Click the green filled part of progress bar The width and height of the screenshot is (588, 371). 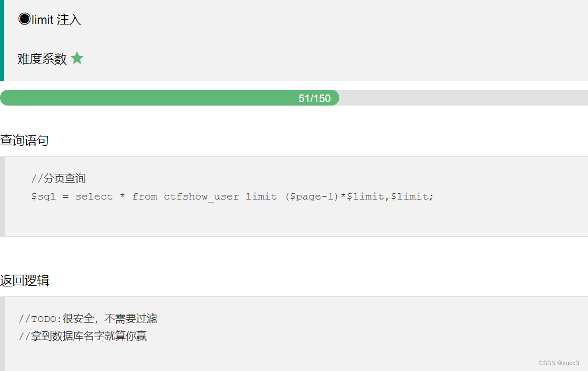pos(169,98)
